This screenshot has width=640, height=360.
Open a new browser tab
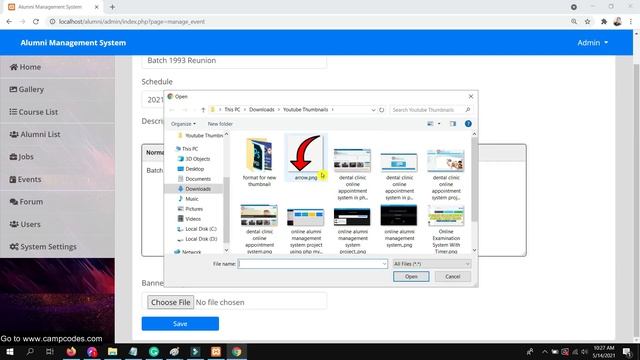pyautogui.click(x=112, y=7)
